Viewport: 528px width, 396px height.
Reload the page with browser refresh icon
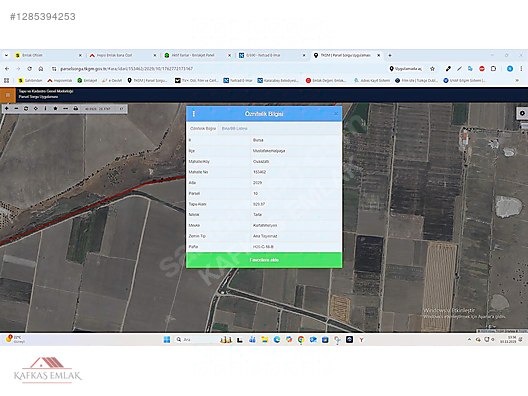(x=30, y=69)
